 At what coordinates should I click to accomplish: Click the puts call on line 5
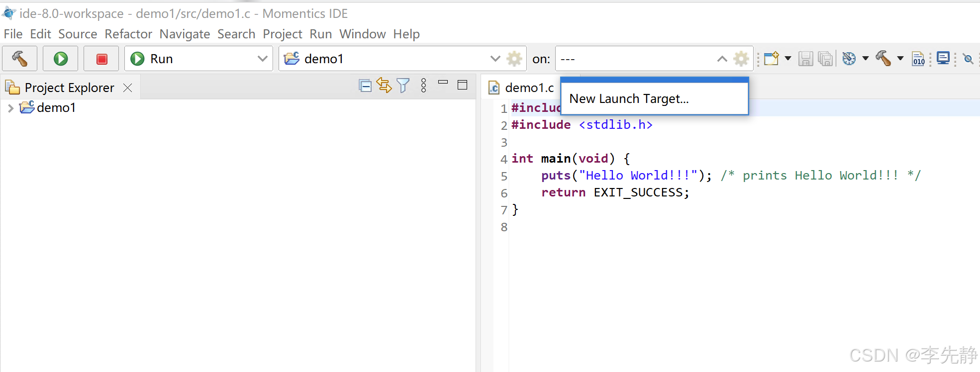pos(556,176)
